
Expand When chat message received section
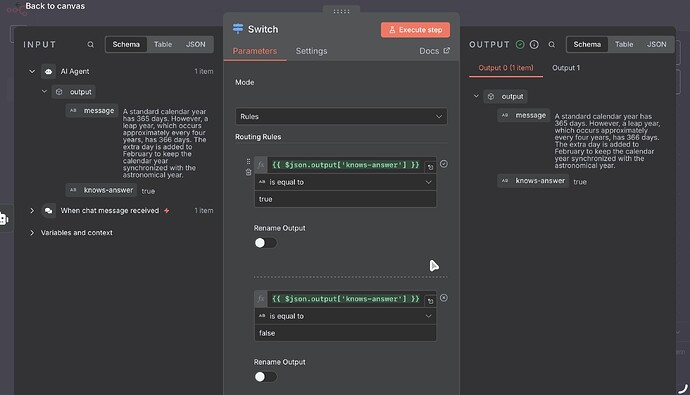(x=32, y=211)
